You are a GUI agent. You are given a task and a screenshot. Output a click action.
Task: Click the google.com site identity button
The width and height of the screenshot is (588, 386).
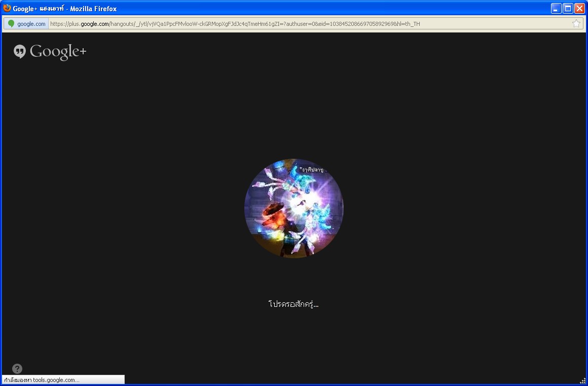pos(26,24)
